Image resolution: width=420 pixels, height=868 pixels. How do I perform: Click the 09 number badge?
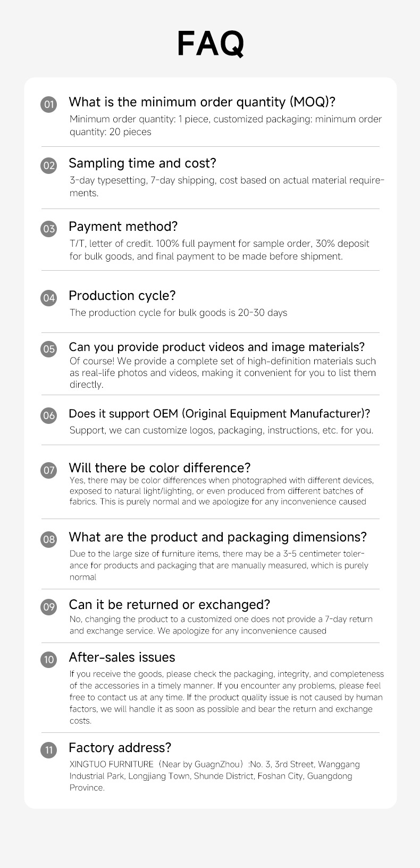coord(49,607)
